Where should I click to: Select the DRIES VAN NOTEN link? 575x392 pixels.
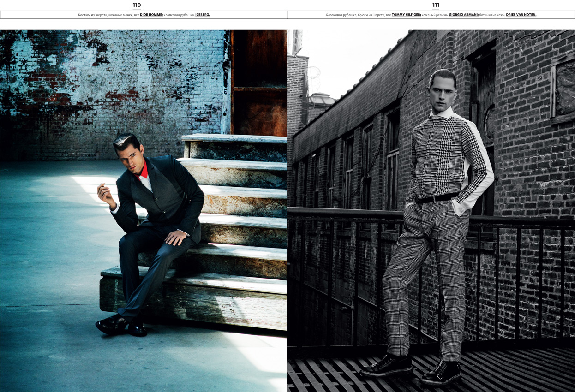(x=521, y=15)
